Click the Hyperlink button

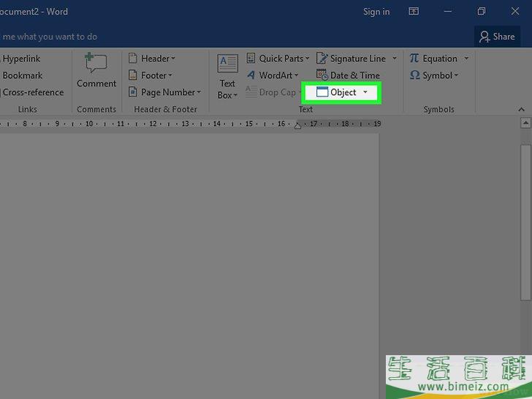(21, 58)
